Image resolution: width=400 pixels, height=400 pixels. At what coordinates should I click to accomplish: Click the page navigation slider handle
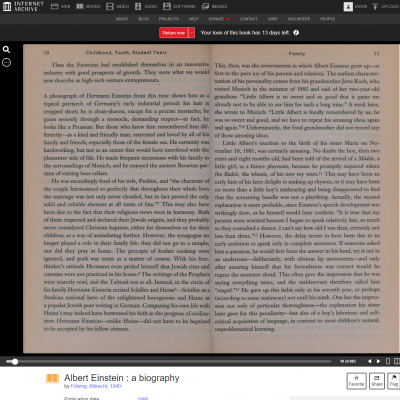coord(15,361)
